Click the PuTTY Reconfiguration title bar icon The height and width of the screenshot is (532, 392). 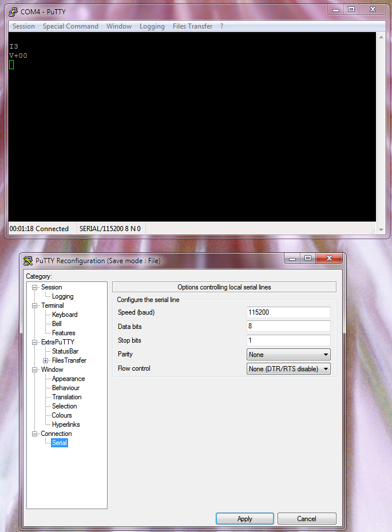(28, 261)
